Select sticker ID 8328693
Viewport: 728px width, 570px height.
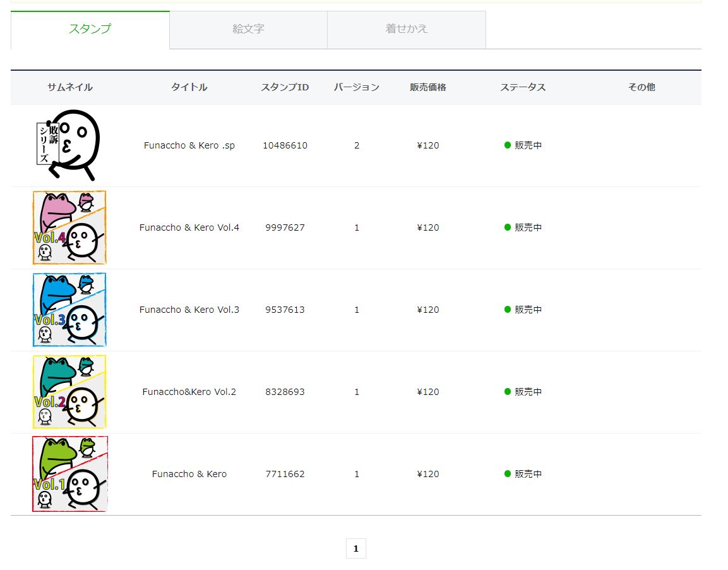(x=285, y=392)
